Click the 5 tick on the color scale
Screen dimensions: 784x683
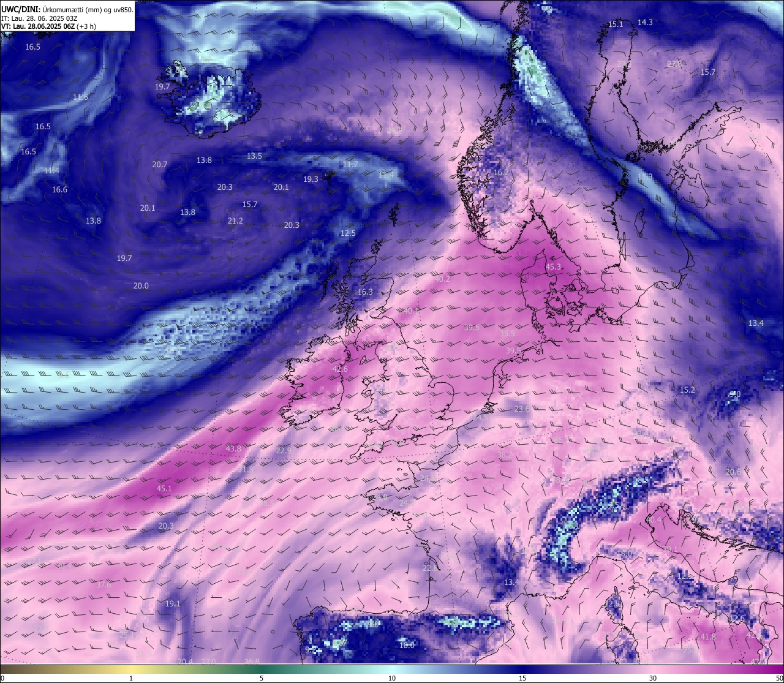click(262, 678)
